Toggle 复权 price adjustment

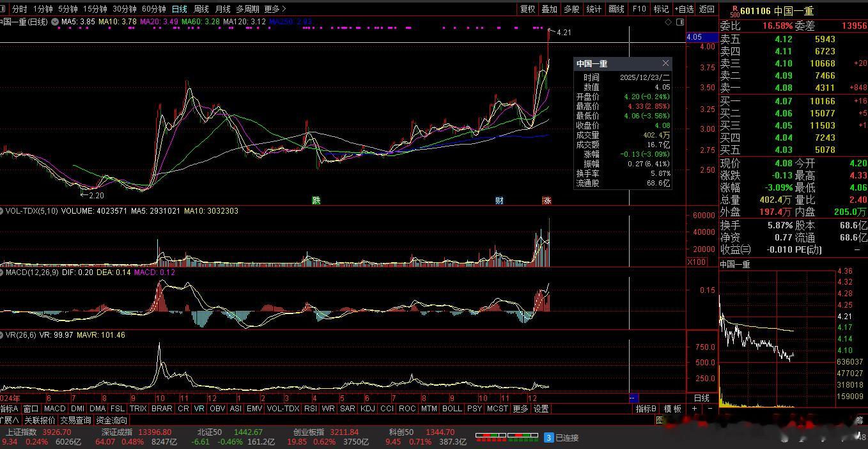click(527, 9)
